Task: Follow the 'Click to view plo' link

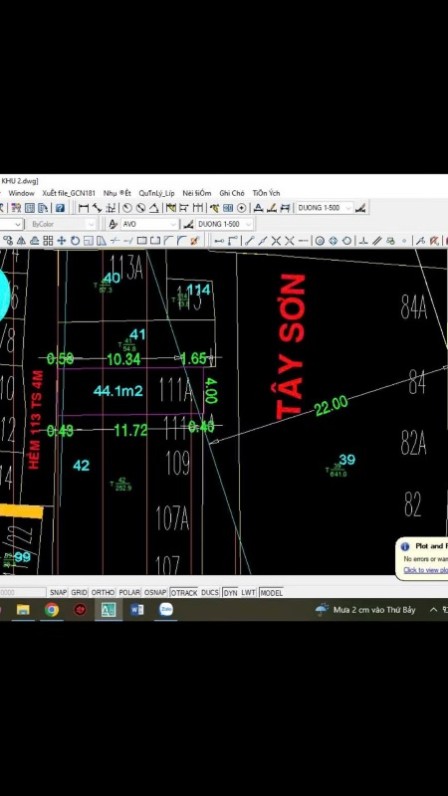Action: tap(426, 570)
